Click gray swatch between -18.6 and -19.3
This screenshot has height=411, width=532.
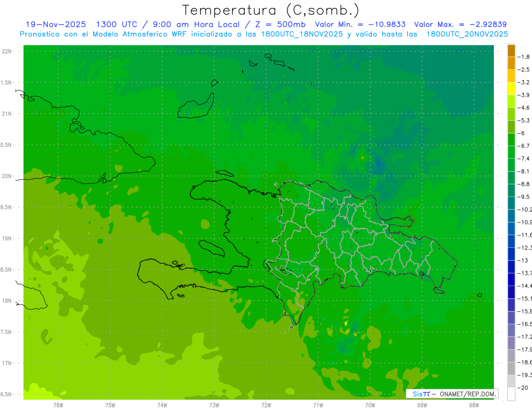tap(511, 368)
